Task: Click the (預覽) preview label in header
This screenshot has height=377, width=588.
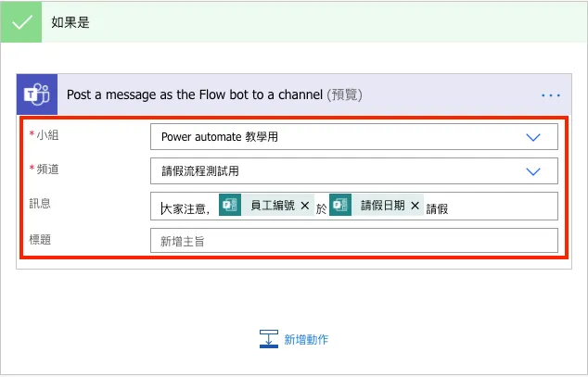Action: tap(344, 94)
